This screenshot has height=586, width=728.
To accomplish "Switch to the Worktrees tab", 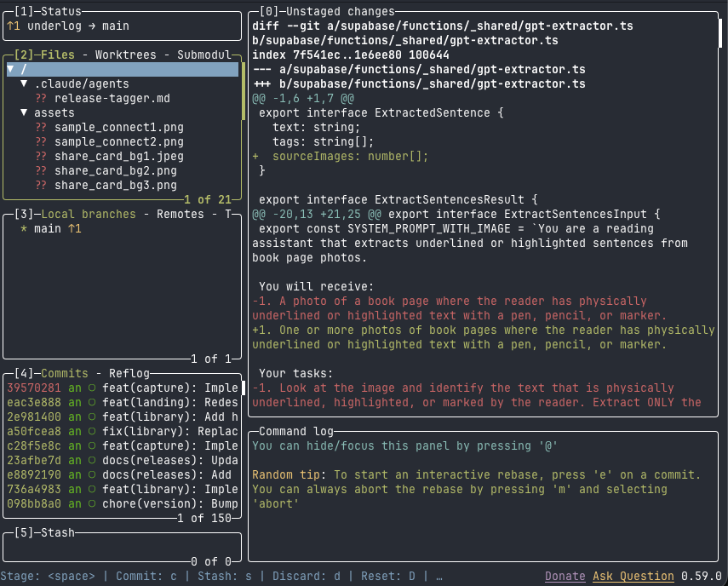I will 125,55.
